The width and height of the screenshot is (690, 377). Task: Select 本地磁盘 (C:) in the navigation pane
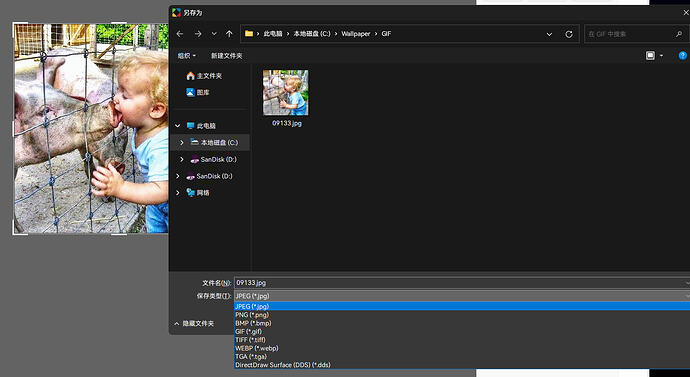tap(214, 143)
